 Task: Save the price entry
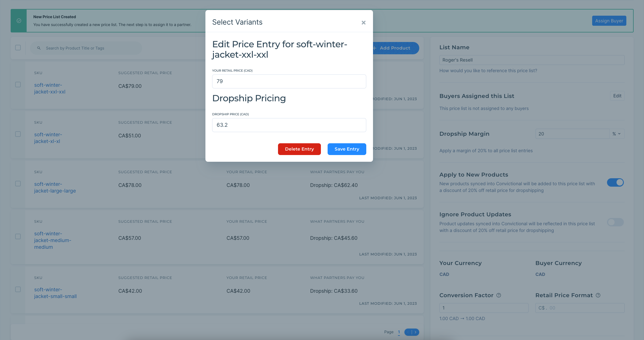point(347,149)
